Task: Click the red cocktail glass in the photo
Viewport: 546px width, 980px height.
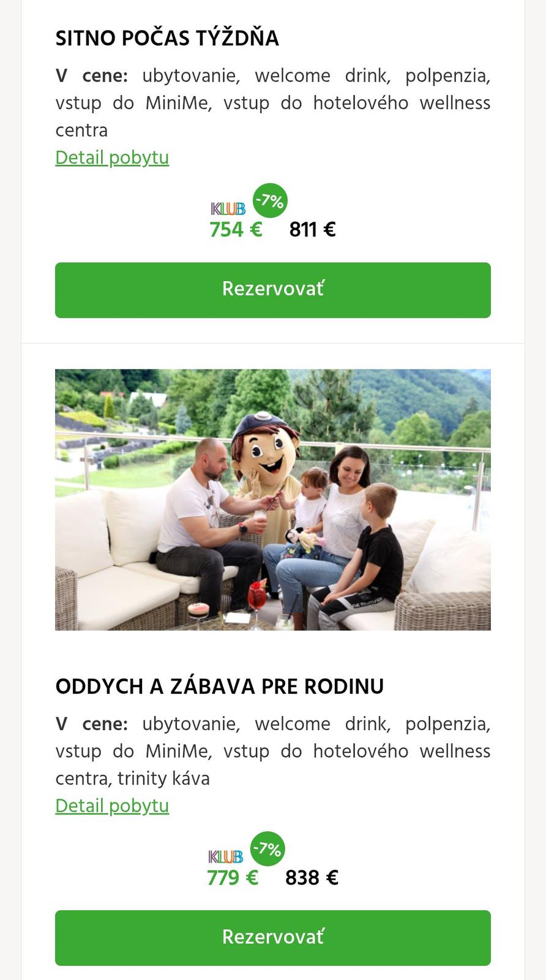Action: (257, 594)
